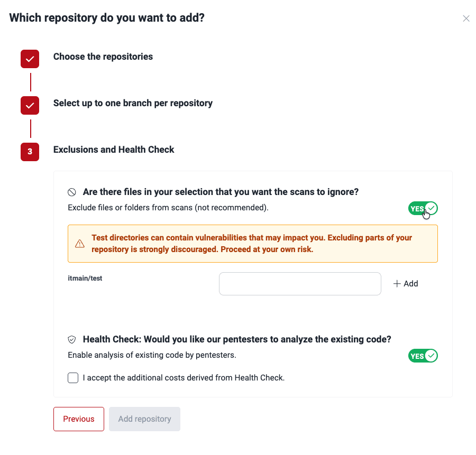Click the Previous button
Image resolution: width=476 pixels, height=455 pixels.
[x=78, y=419]
